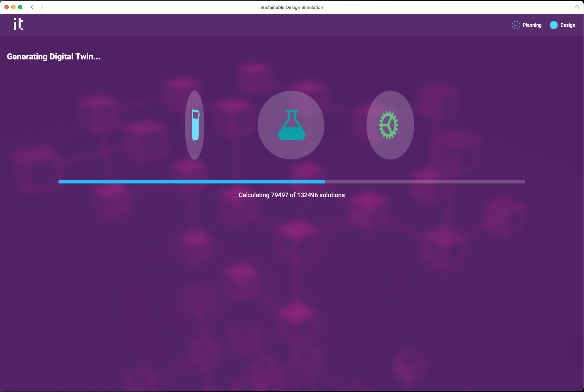This screenshot has width=584, height=392.
Task: Click the Planning step checkmark circle
Action: tap(516, 25)
